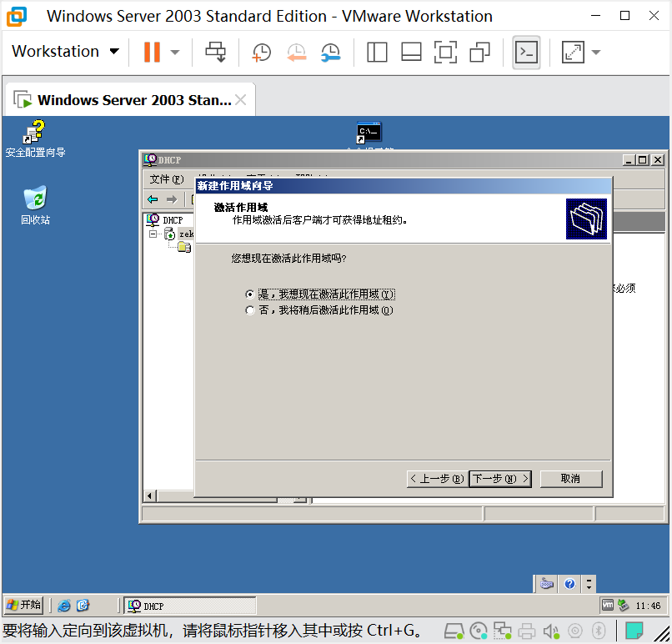Click the USB camera device status icon
672x644 pixels.
tap(575, 631)
